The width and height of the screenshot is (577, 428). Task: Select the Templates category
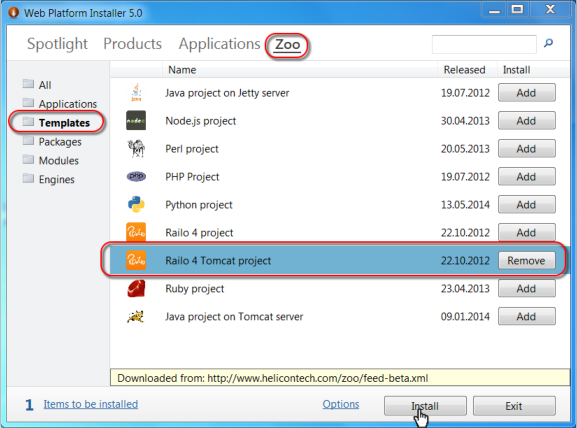point(64,123)
